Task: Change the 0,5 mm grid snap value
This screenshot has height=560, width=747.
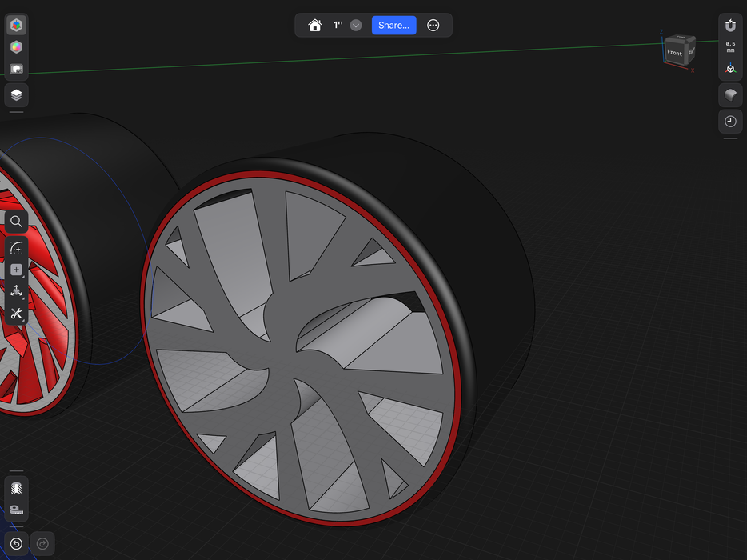Action: [730, 46]
